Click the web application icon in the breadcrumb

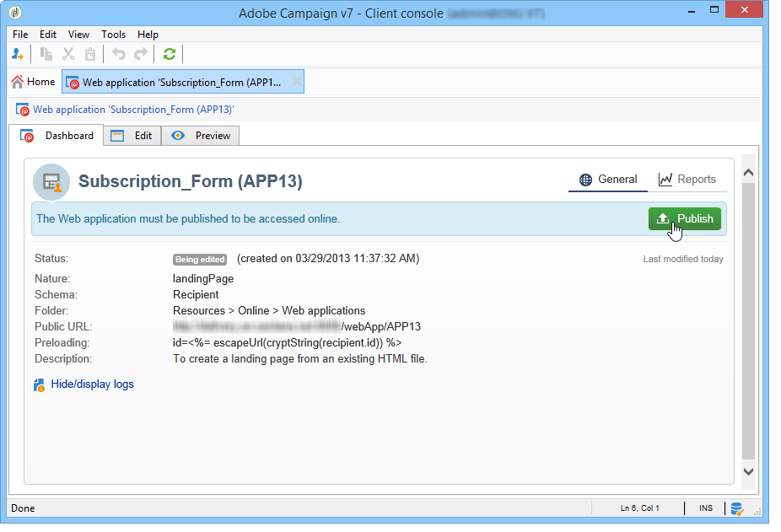click(x=23, y=110)
